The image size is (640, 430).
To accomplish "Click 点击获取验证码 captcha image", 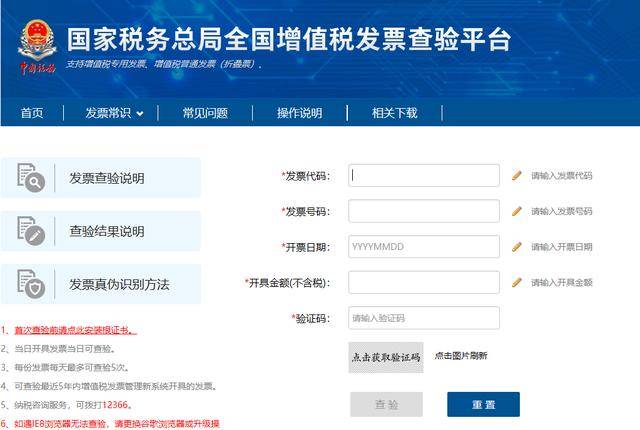I will click(x=386, y=357).
